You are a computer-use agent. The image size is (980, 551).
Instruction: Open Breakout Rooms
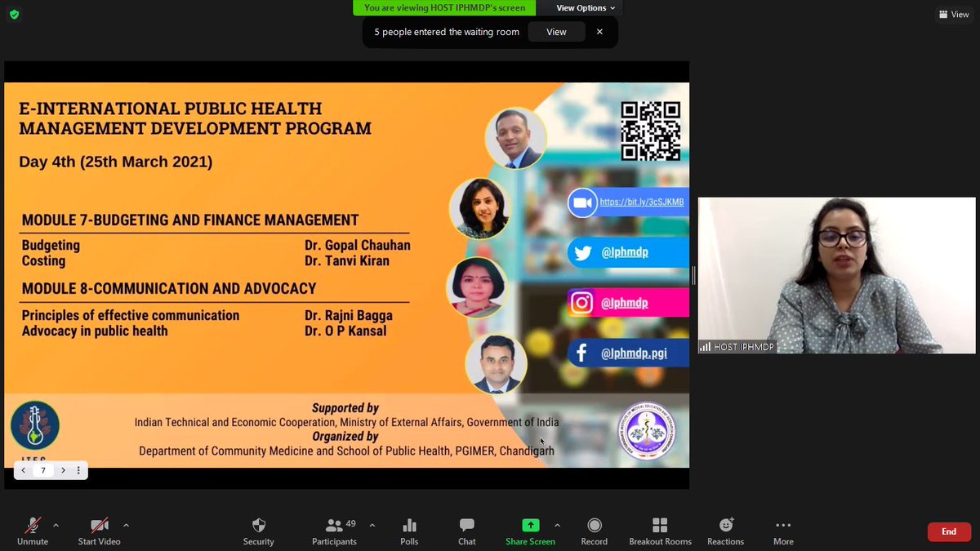click(660, 531)
